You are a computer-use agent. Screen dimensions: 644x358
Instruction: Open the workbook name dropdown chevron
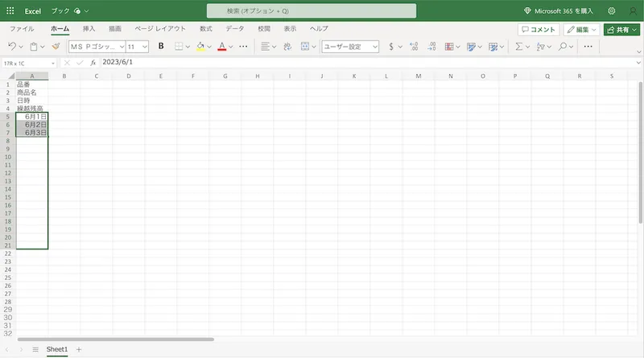(86, 11)
